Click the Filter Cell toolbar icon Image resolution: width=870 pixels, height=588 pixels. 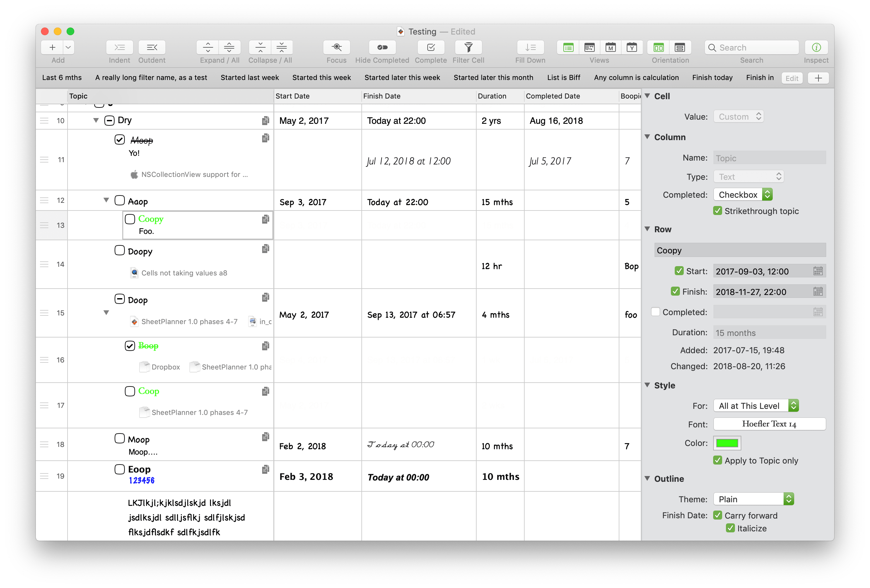(468, 47)
